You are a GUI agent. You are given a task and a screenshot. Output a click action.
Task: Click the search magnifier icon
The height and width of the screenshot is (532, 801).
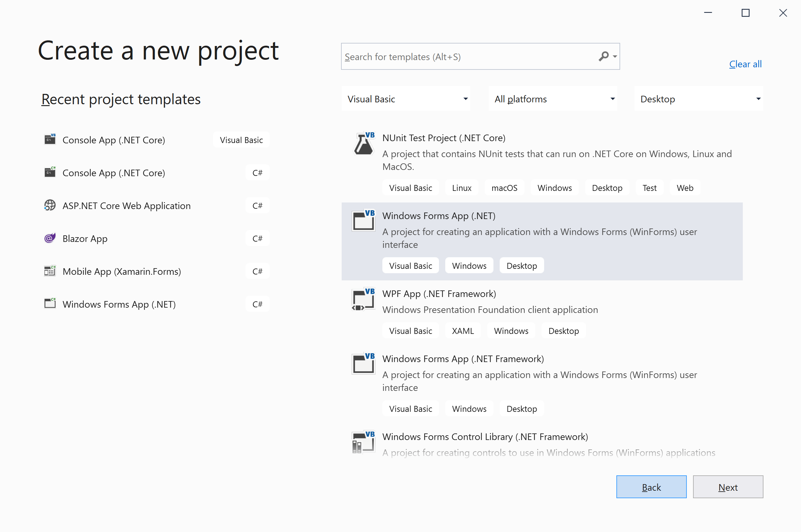click(604, 56)
